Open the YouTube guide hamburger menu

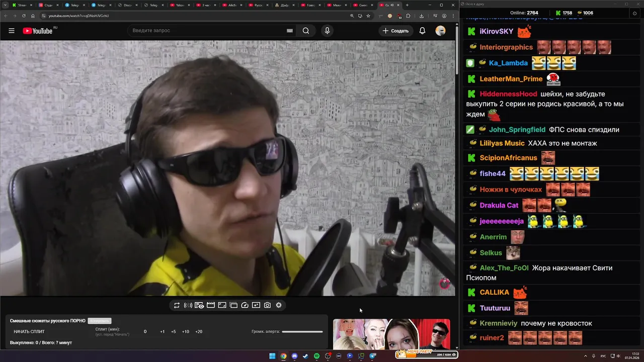point(12,31)
